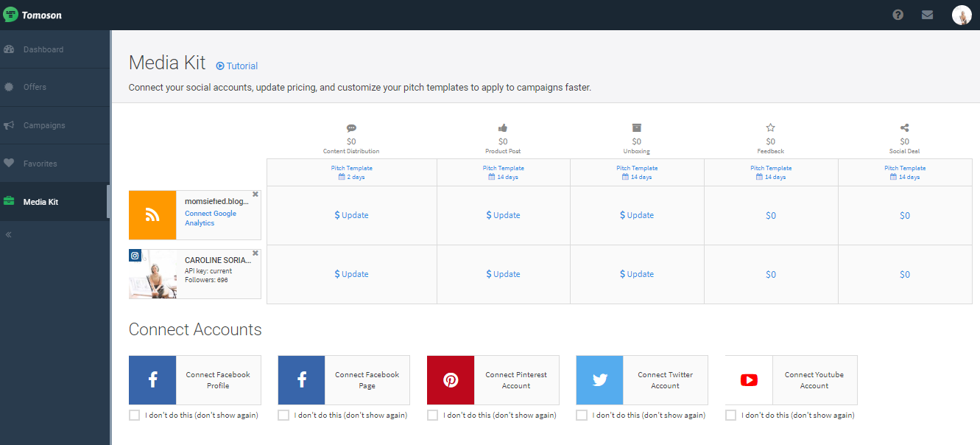Go to Dashboard in sidebar

(54, 49)
